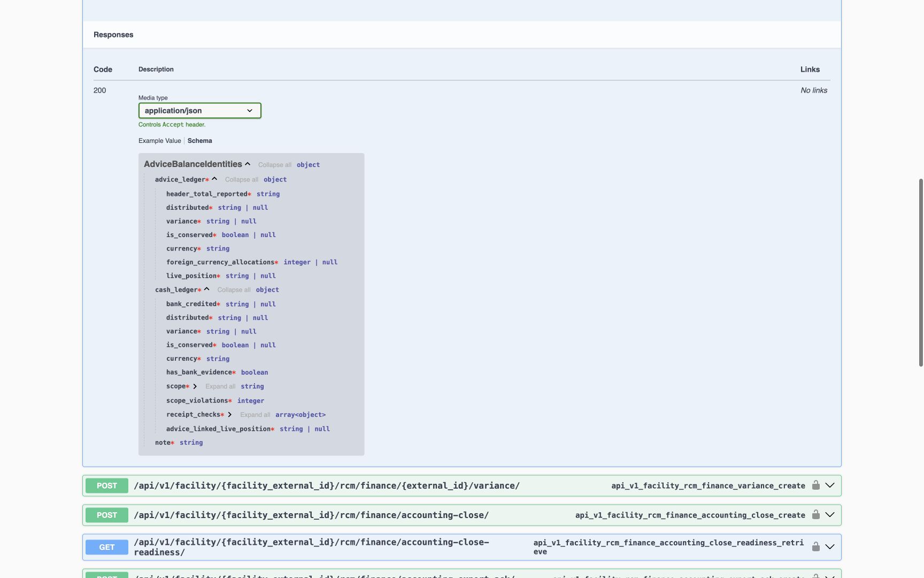This screenshot has height=578, width=924.
Task: Switch to the Example Value tab
Action: (159, 141)
